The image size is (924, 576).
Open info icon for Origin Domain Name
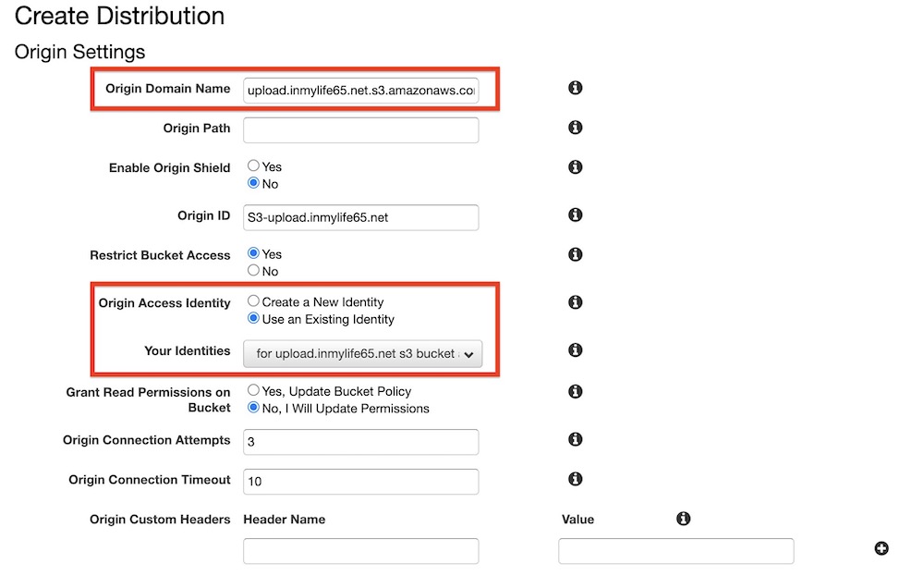575,88
